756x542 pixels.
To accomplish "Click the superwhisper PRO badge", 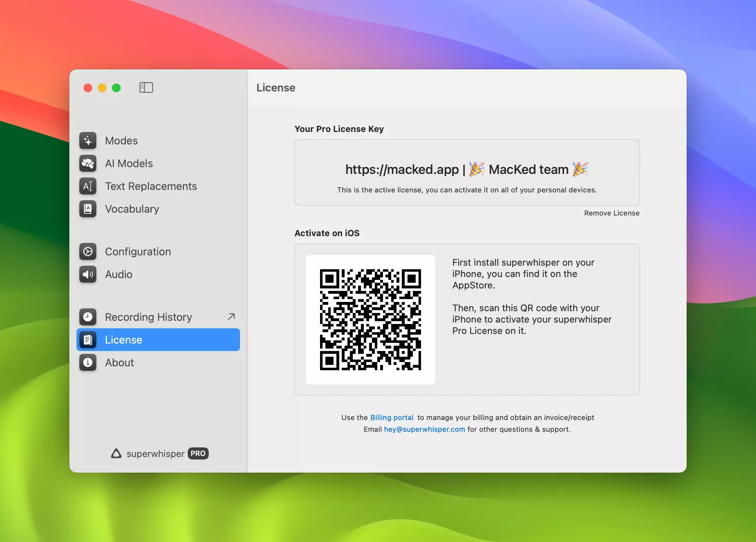I will coord(198,453).
